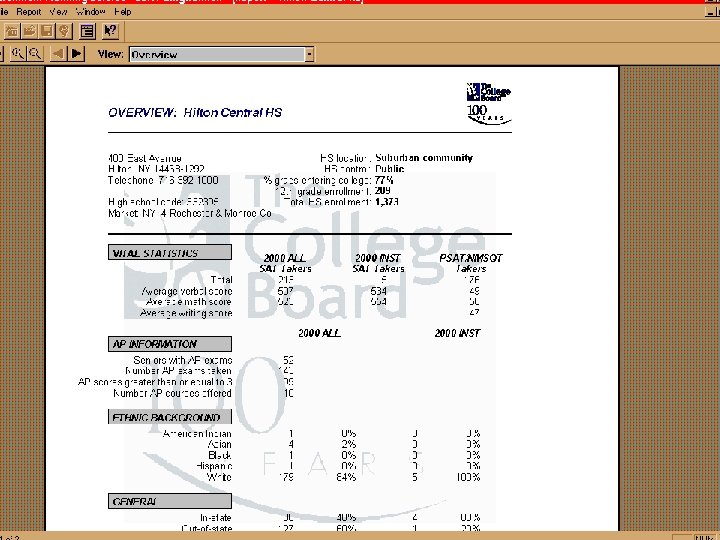The image size is (720, 540).
Task: Click the Telephone number line
Action: [x=163, y=180]
